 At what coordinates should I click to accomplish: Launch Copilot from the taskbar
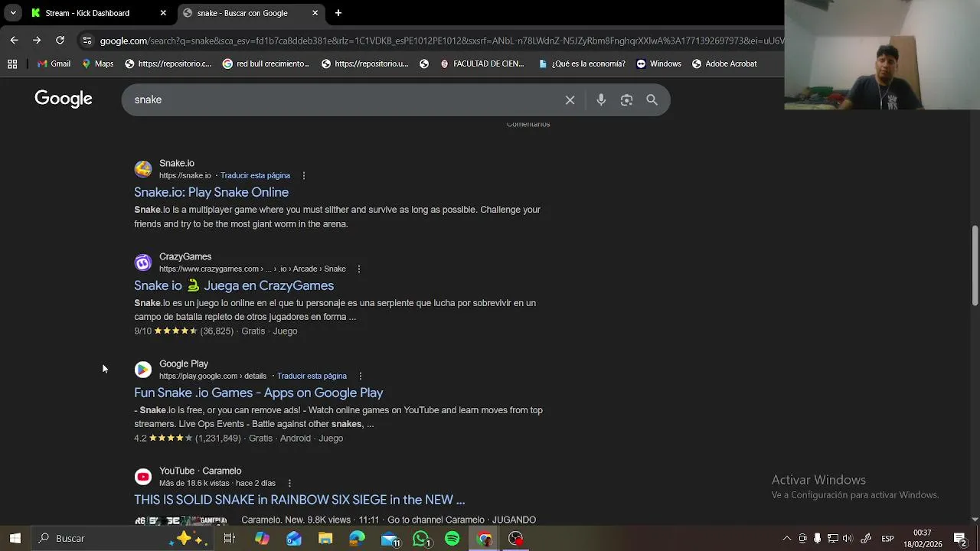[262, 538]
